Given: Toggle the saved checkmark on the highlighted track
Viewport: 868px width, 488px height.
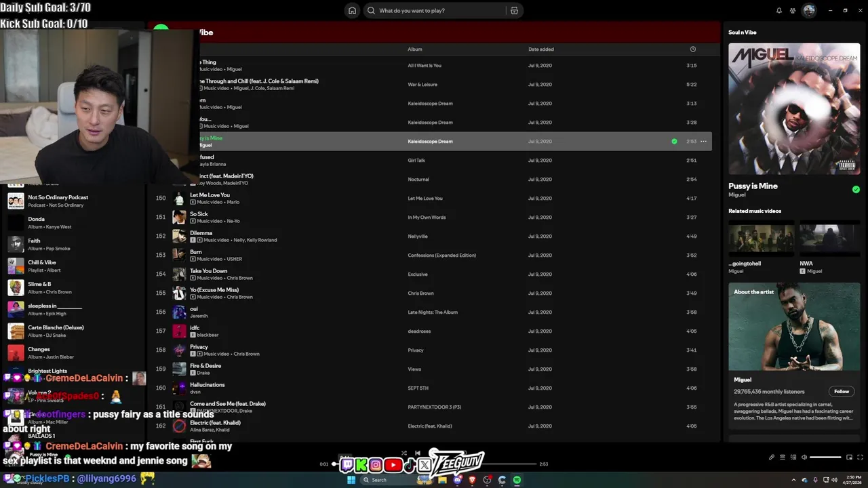Looking at the screenshot, I should pyautogui.click(x=674, y=142).
